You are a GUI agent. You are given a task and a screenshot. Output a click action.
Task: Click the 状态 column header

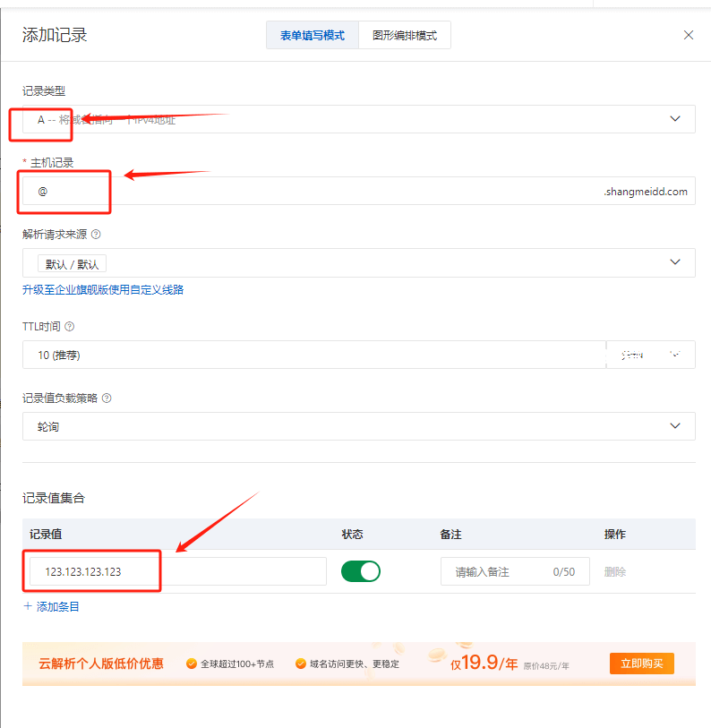point(352,535)
